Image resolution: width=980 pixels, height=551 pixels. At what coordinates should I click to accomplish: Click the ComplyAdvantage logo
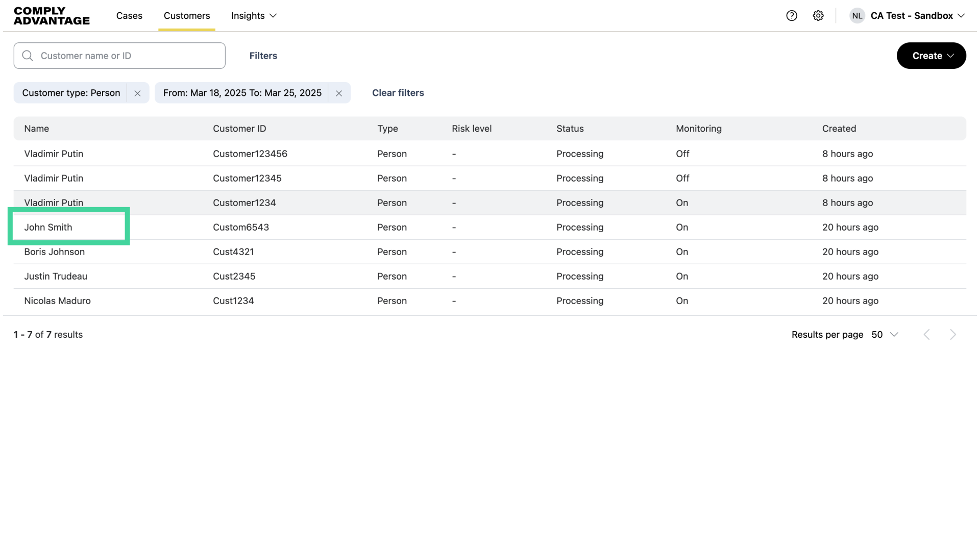tap(52, 16)
